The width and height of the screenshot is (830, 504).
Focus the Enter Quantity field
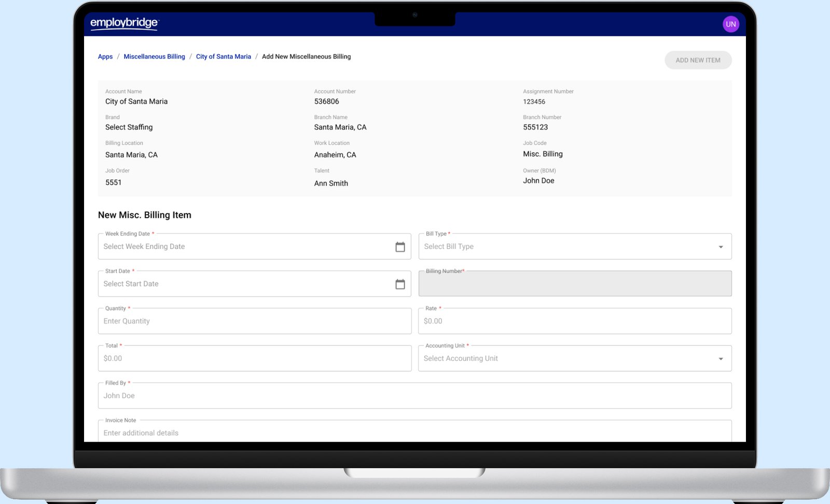254,321
